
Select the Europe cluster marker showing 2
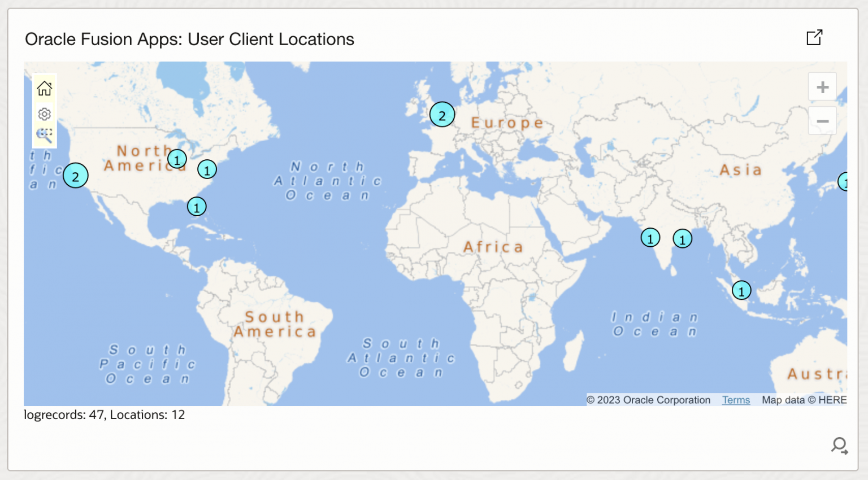click(x=442, y=115)
